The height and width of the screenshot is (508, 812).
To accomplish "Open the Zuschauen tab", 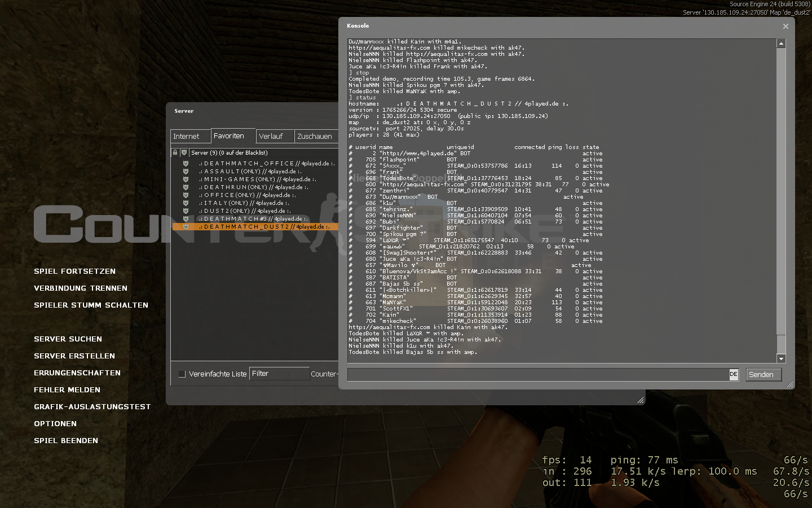I will [316, 137].
